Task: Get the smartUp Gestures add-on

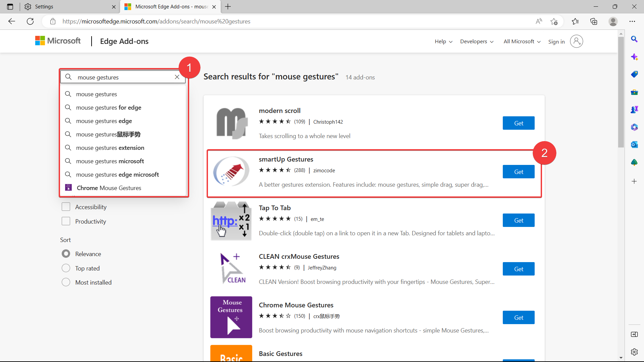Action: (x=519, y=172)
